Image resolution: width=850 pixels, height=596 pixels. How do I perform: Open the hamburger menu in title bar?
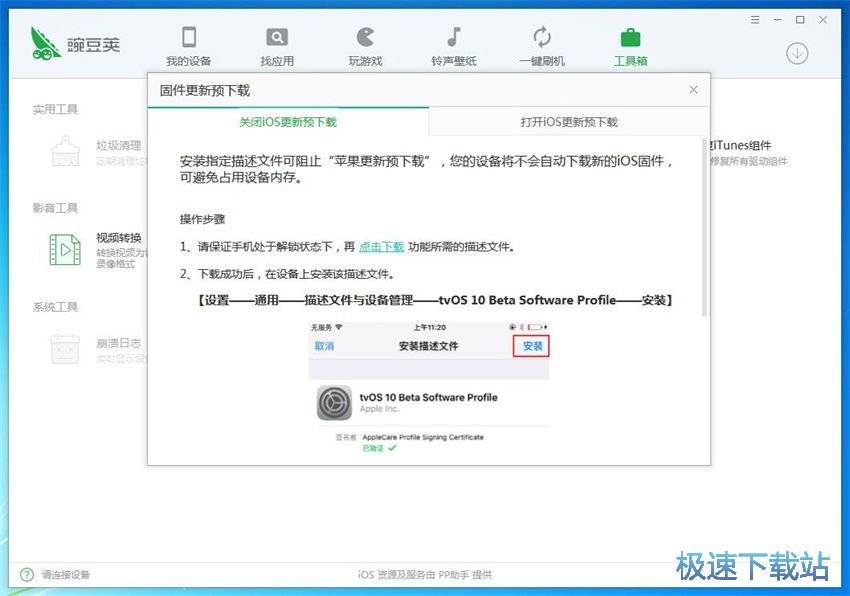tap(755, 20)
